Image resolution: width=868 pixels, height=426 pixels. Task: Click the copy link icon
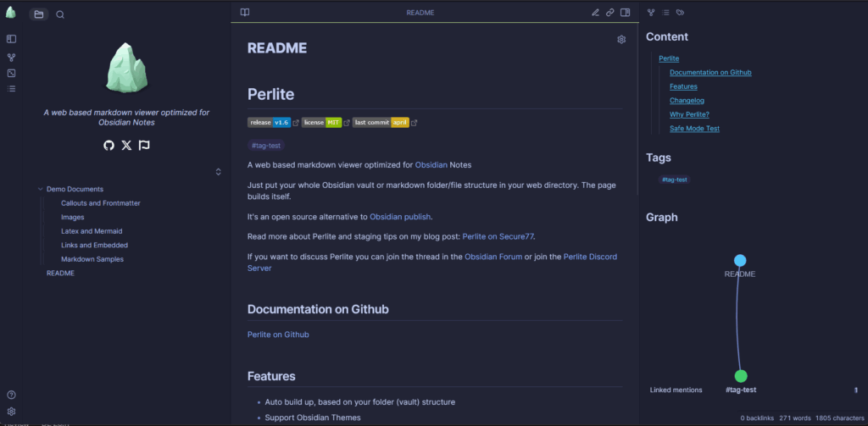click(609, 13)
